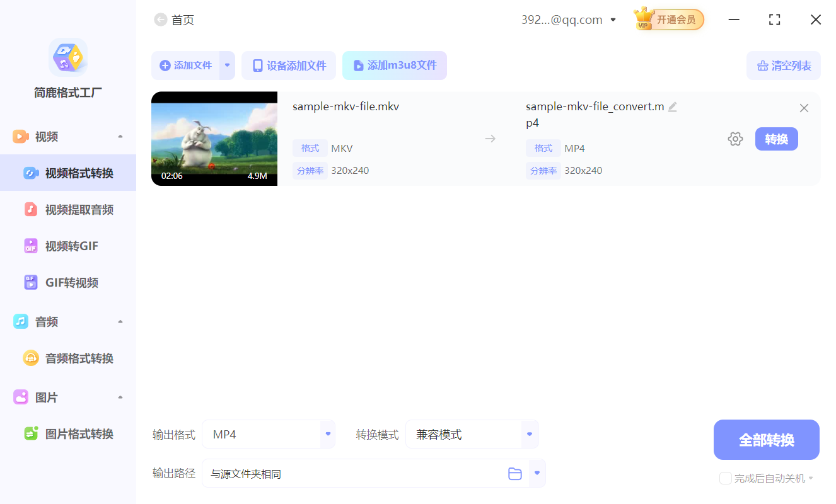Open the 输出格式 MP4 dropdown
836x504 pixels.
327,434
